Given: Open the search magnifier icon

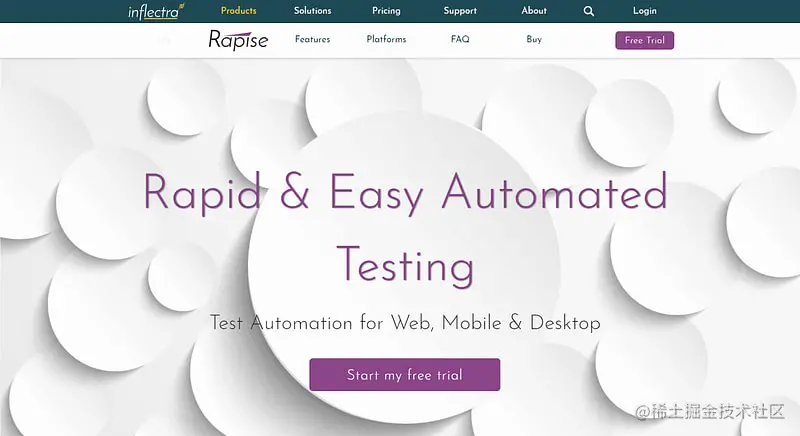Looking at the screenshot, I should [x=589, y=11].
